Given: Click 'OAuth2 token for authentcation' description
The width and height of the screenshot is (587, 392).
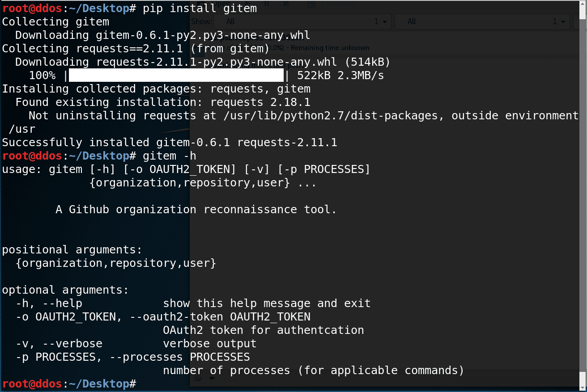Looking at the screenshot, I should pos(264,330).
